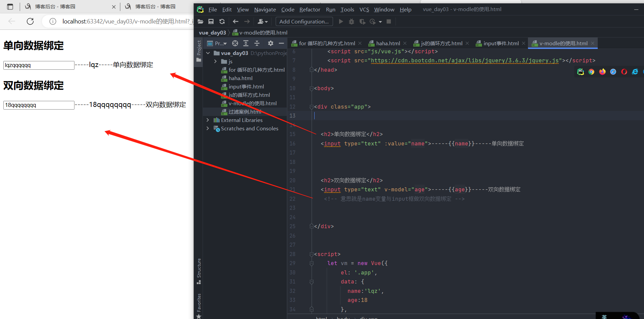Open the Edit menu
644x319 pixels.
[227, 9]
